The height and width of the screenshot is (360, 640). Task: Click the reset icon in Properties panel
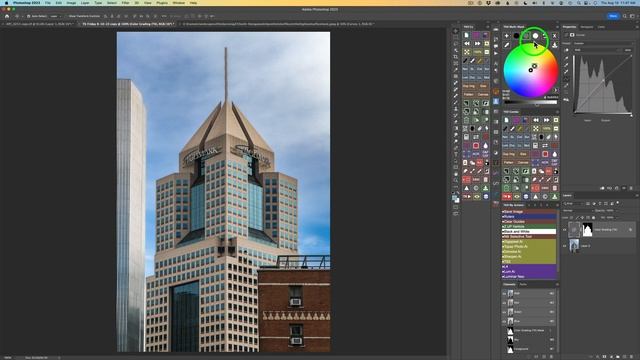(x=617, y=188)
